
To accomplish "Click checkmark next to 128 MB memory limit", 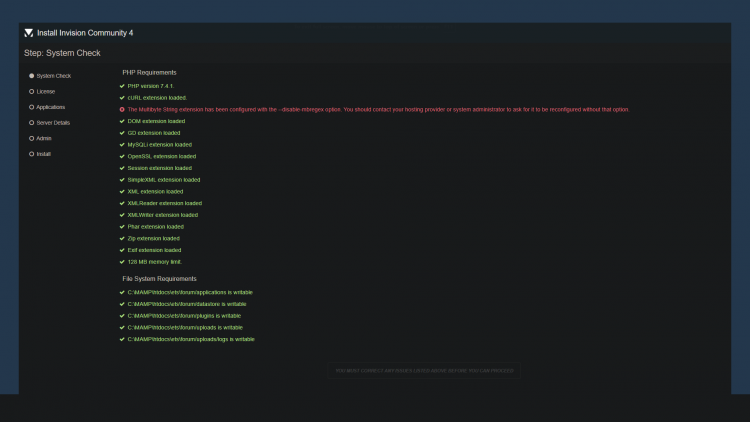I will click(x=122, y=261).
